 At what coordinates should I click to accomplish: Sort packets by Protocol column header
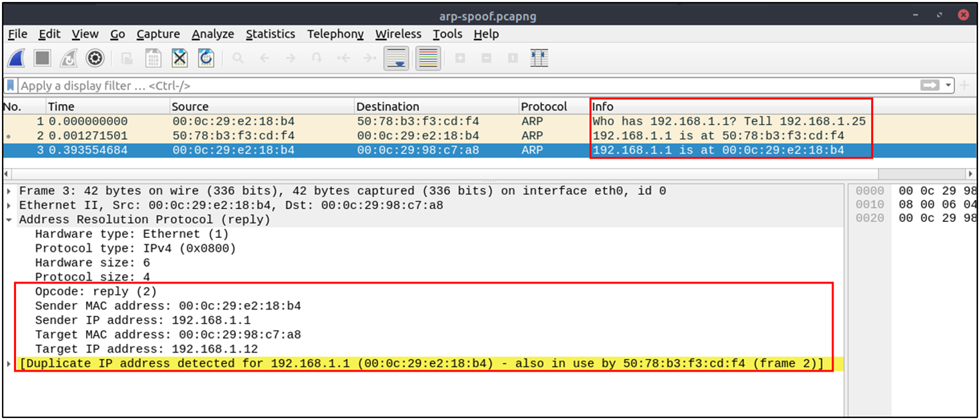pos(554,106)
